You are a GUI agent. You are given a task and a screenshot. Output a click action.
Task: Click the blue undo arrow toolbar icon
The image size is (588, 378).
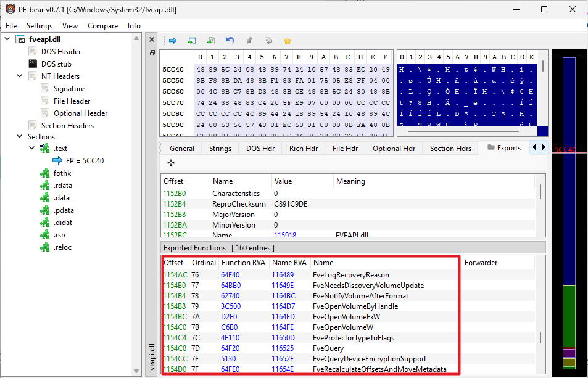pos(230,41)
